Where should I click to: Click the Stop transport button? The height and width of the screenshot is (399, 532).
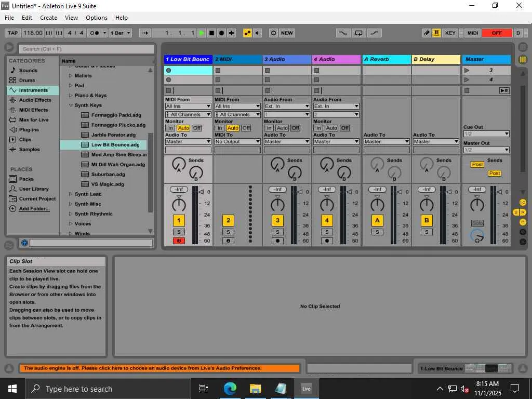tap(212, 33)
